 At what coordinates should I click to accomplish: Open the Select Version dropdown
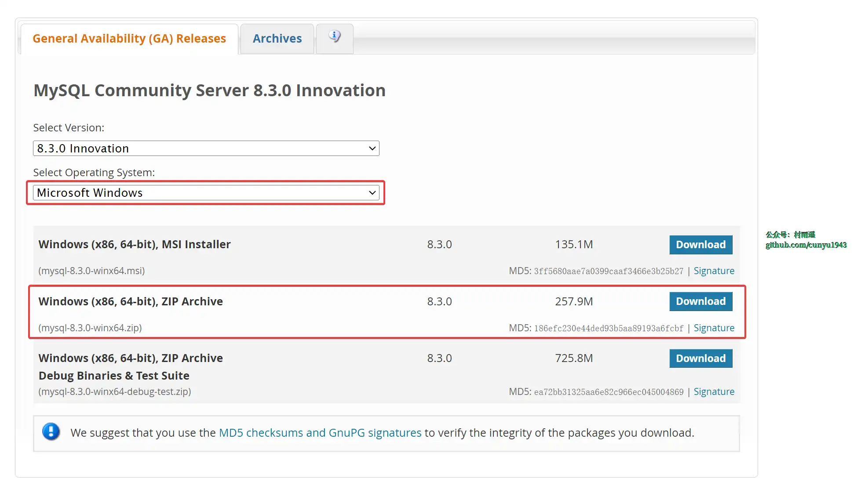tap(206, 148)
